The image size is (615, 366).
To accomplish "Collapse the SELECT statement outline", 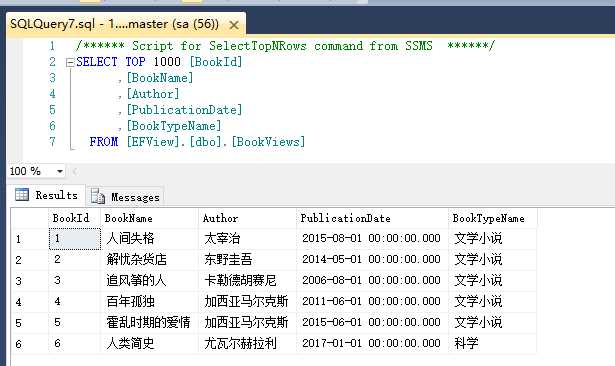I will [x=70, y=62].
